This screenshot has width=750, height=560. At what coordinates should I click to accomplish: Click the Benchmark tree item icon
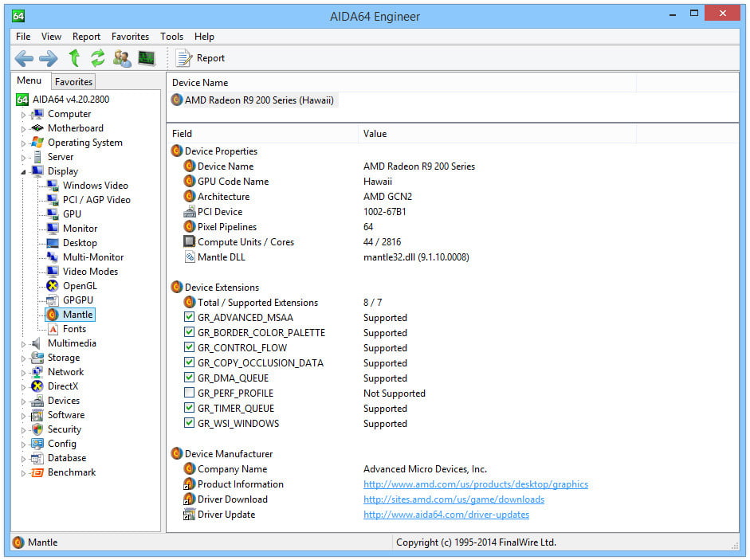click(37, 472)
